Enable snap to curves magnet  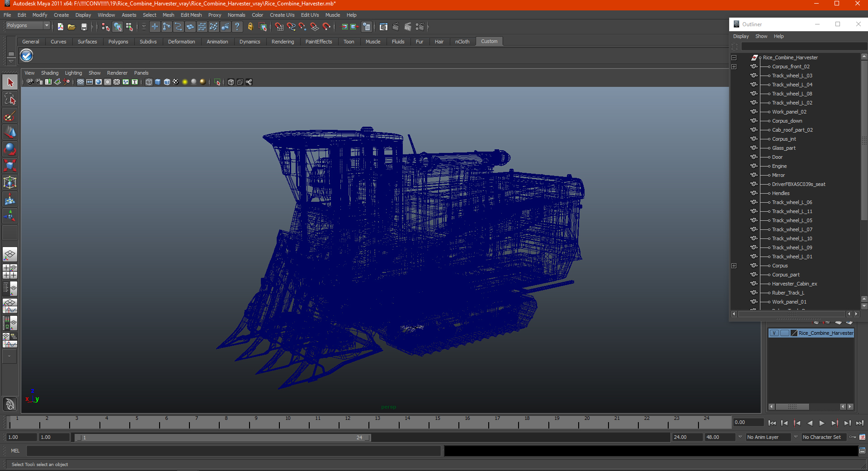tap(291, 27)
